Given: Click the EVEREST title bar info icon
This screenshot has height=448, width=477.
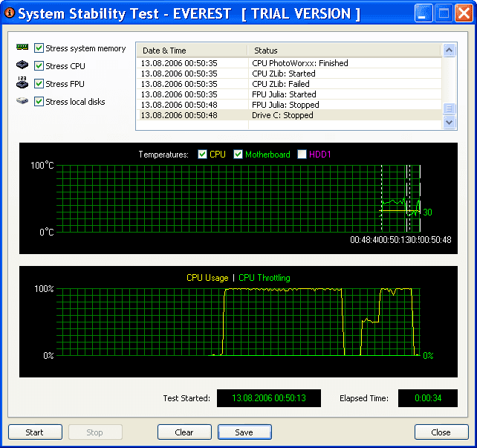Looking at the screenshot, I should (x=10, y=13).
